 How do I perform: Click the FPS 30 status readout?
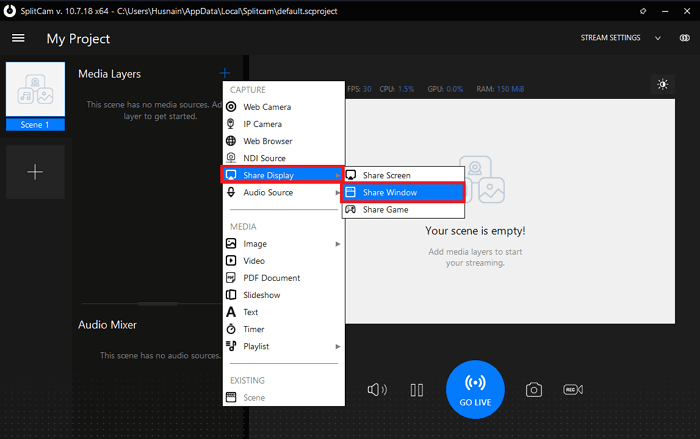point(359,89)
